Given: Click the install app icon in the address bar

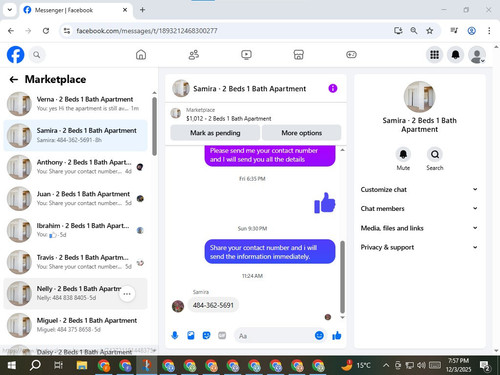Looking at the screenshot, I should 398,31.
